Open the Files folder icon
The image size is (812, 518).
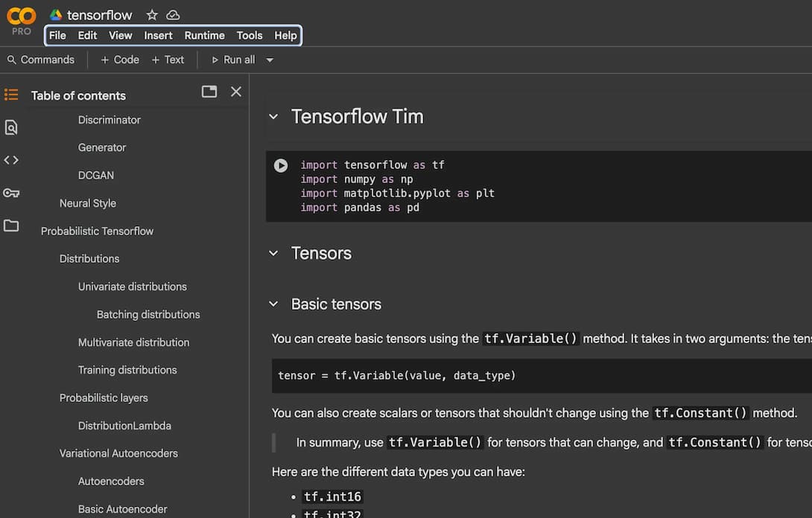pyautogui.click(x=11, y=226)
